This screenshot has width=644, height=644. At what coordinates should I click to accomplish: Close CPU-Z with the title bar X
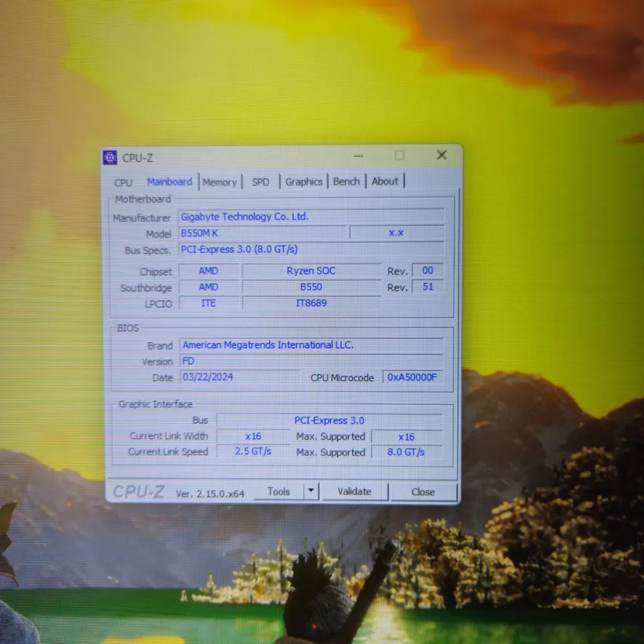[442, 155]
